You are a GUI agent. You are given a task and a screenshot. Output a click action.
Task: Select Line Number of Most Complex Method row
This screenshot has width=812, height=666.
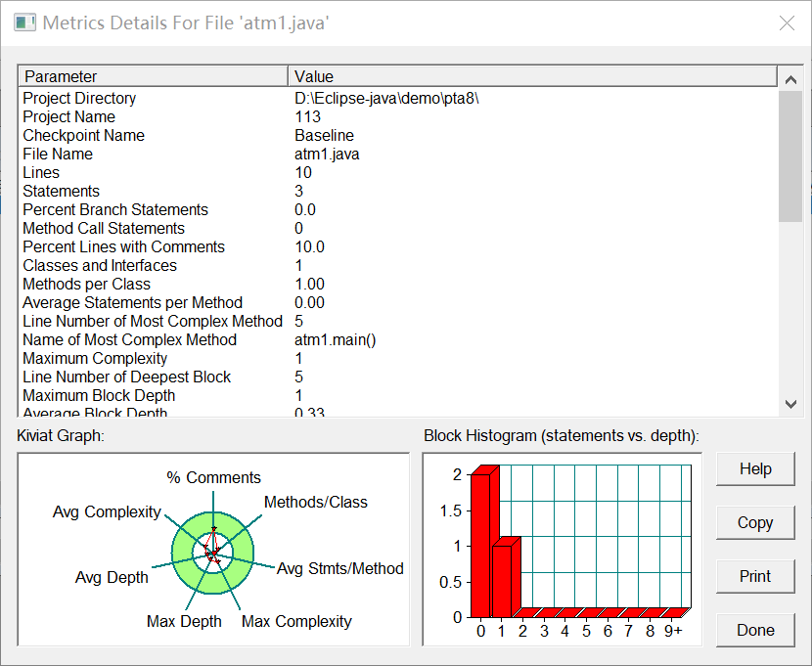[399, 322]
